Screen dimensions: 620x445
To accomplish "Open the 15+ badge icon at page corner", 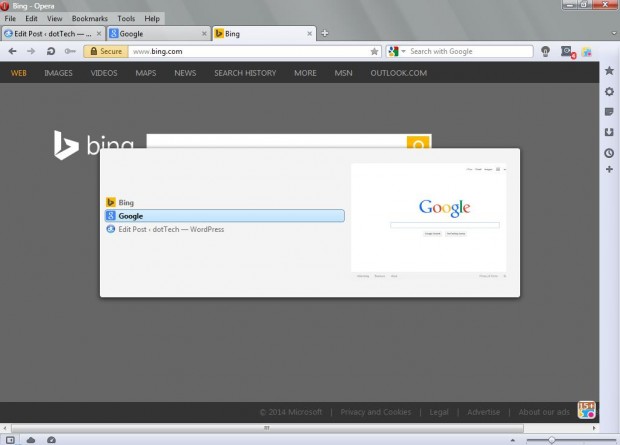I will pyautogui.click(x=586, y=410).
